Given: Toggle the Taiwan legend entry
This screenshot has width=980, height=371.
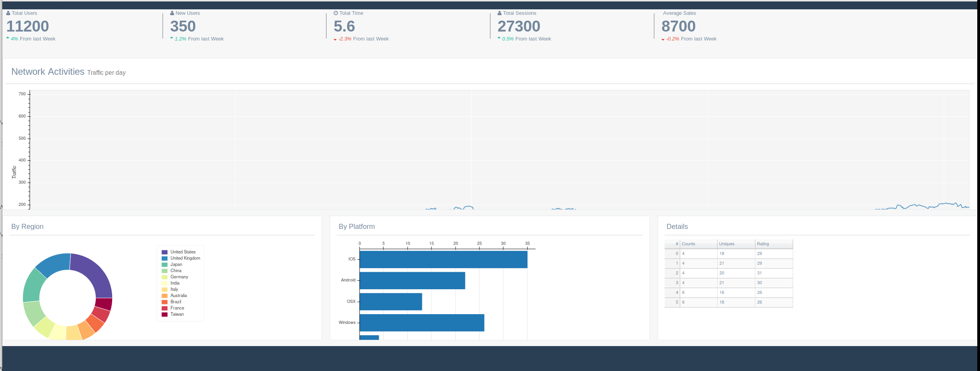Looking at the screenshot, I should point(178,314).
